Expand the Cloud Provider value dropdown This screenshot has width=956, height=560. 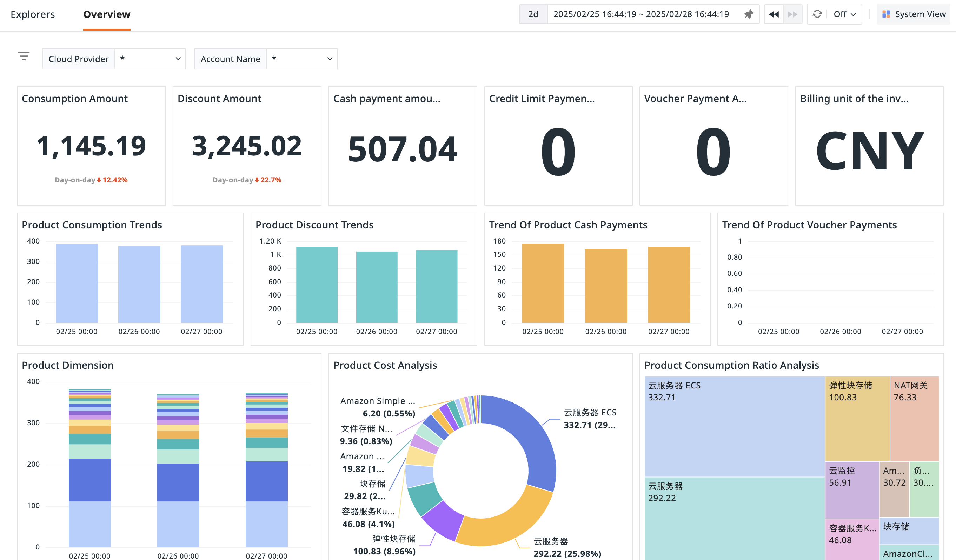pos(150,59)
